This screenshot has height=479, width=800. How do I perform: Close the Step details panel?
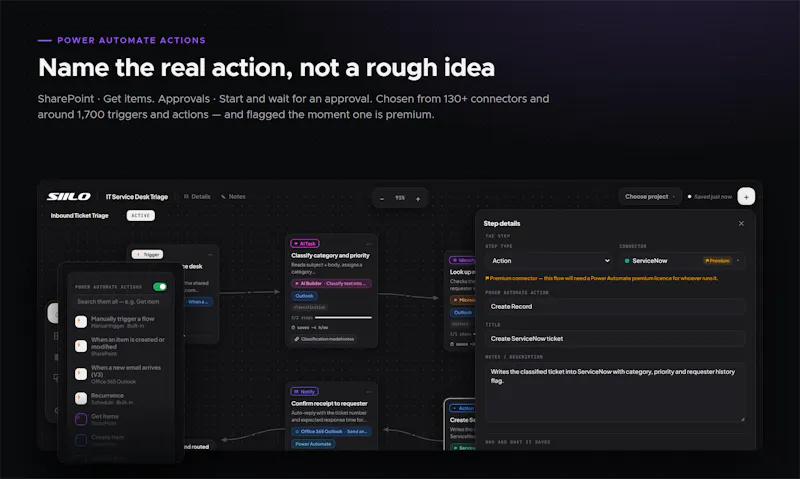tap(741, 223)
